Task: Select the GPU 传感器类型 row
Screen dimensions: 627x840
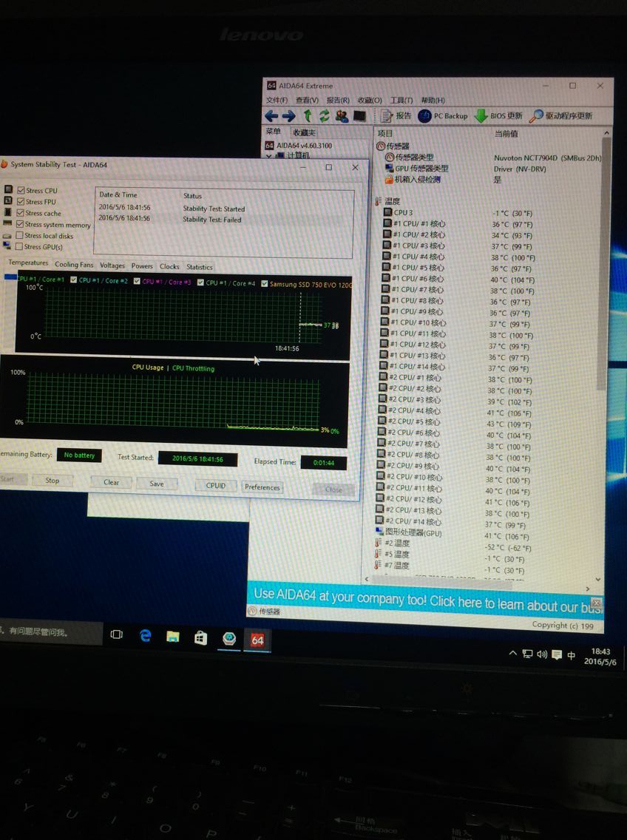Action: pos(416,168)
